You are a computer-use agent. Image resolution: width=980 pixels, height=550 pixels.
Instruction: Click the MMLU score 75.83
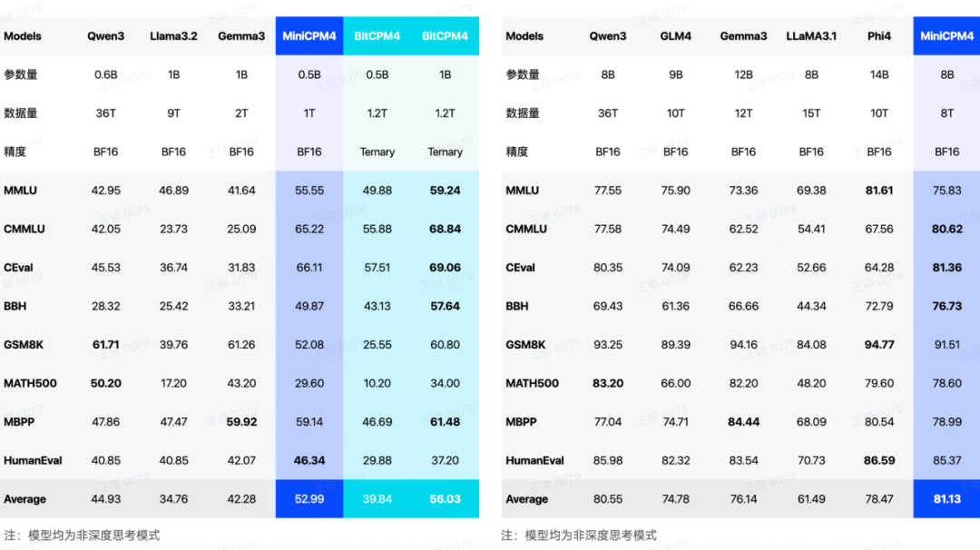[946, 190]
